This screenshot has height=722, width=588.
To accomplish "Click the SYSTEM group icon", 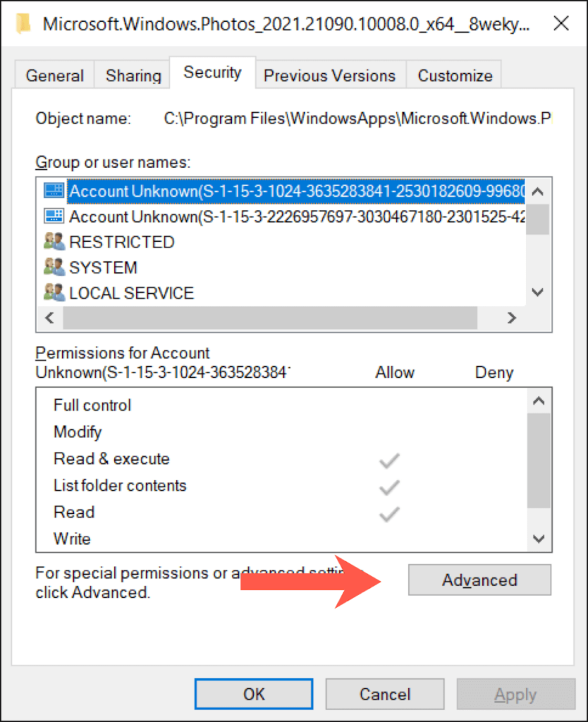I will [54, 267].
